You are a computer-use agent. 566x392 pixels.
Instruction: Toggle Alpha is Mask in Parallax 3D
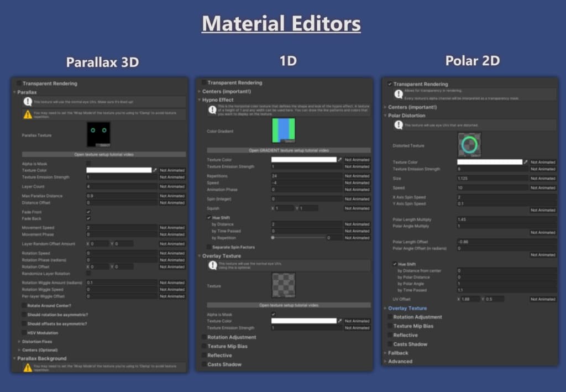pos(88,164)
